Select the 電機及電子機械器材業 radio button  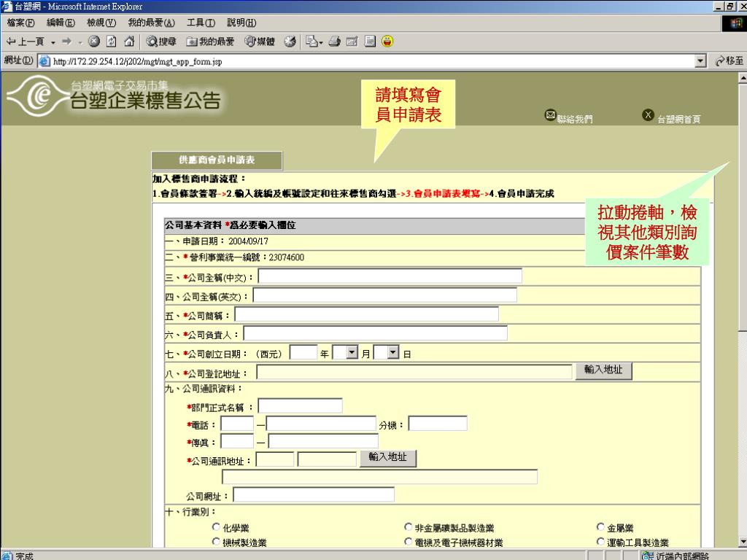(408, 542)
